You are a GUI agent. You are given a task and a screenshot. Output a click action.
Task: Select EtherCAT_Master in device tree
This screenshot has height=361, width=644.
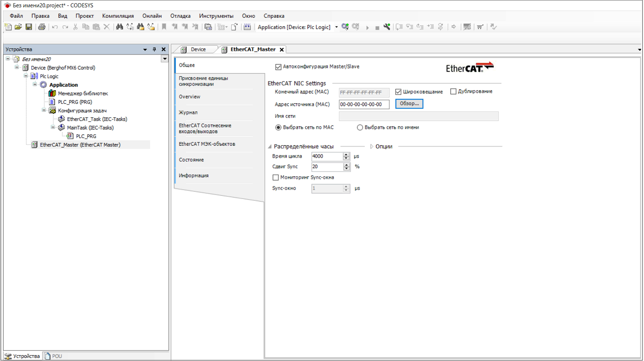click(x=80, y=145)
